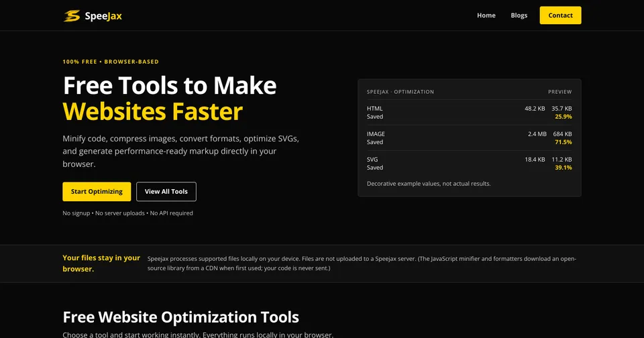644x338 pixels.
Task: Click the Start Optimizing button
Action: click(x=97, y=191)
